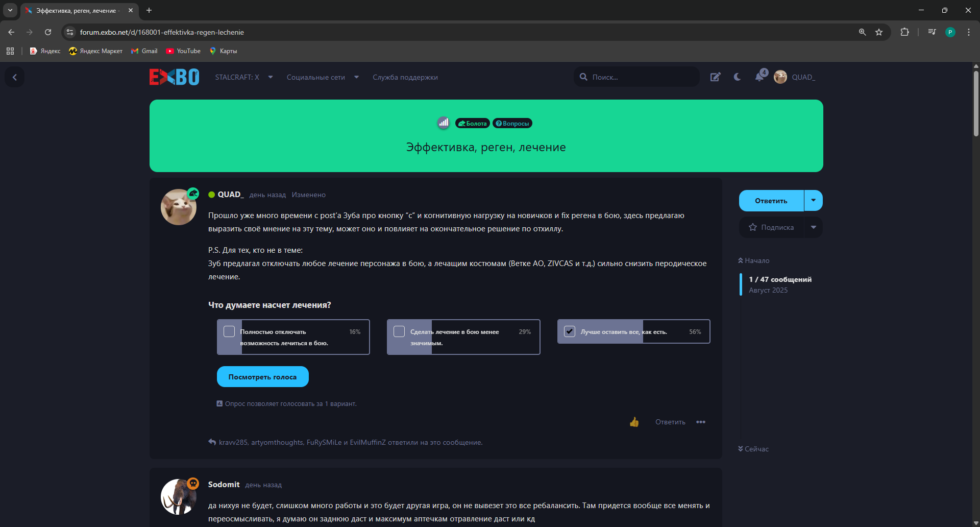Close the 'Эффективка, реген, лечение' tab

(131, 10)
